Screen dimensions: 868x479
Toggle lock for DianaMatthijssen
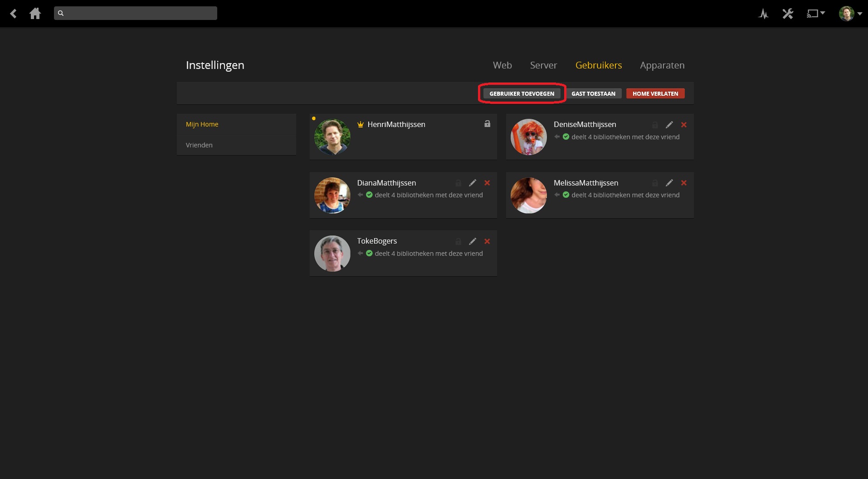tap(458, 183)
